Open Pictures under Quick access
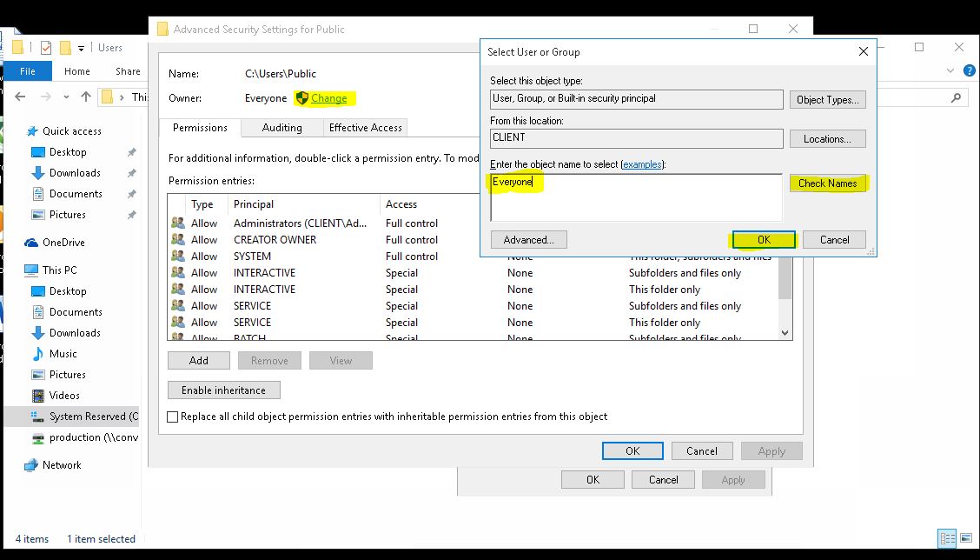The image size is (980, 560). pos(68,215)
